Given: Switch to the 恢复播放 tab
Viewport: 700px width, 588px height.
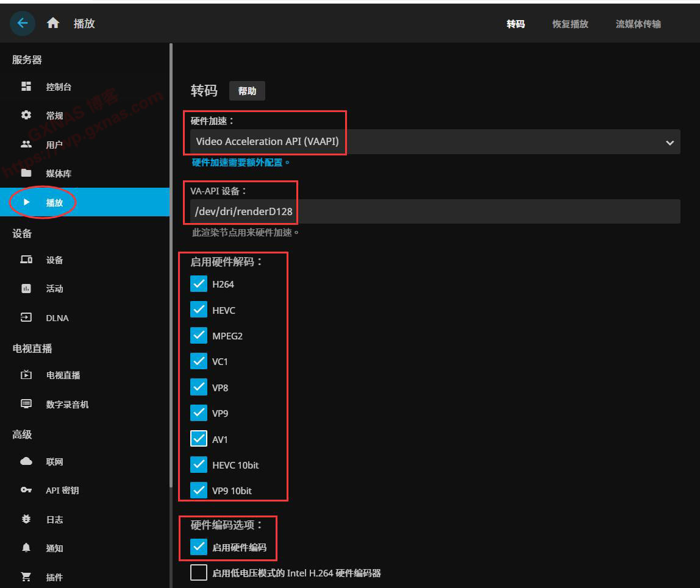Looking at the screenshot, I should pos(570,24).
